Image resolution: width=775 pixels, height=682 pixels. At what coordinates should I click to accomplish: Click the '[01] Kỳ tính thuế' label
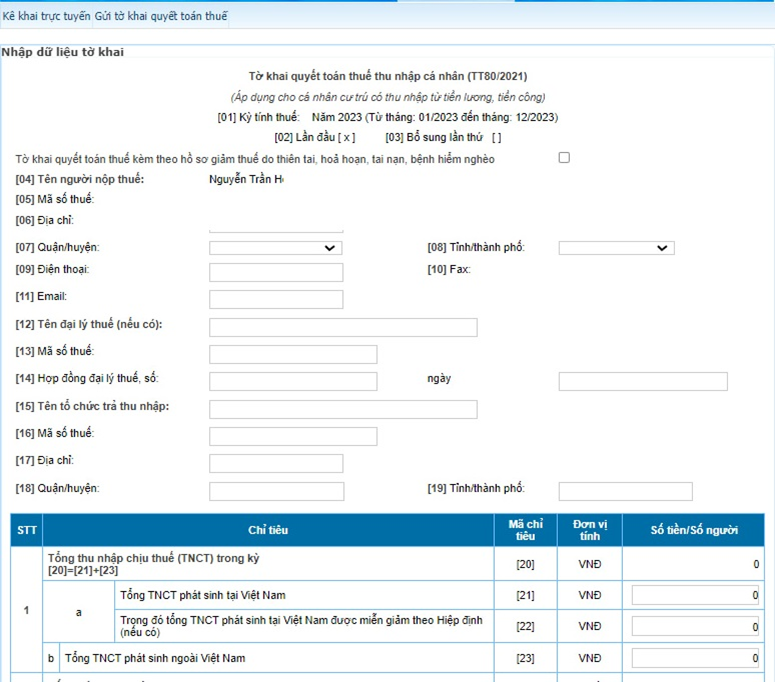coord(258,117)
